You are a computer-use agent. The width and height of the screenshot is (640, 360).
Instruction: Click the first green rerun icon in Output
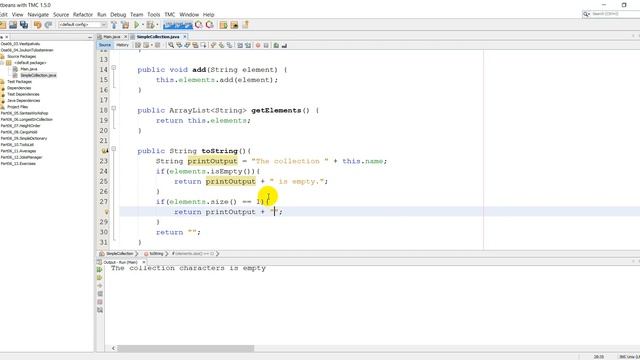100,269
